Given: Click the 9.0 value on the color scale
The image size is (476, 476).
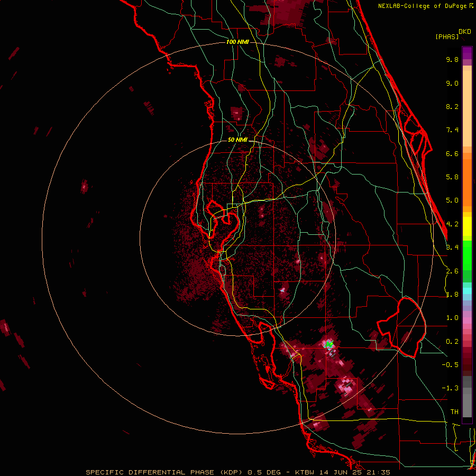Looking at the screenshot, I should coord(452,83).
